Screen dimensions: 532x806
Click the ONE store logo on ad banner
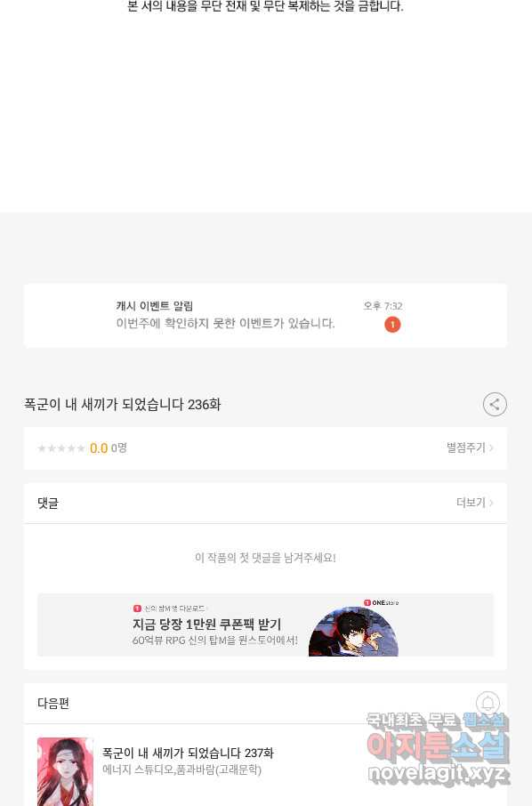(x=381, y=602)
